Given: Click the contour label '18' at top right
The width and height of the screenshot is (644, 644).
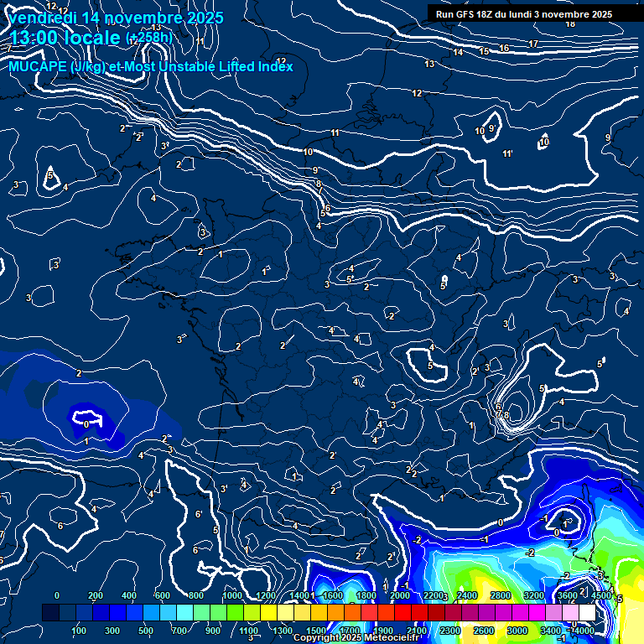Looking at the screenshot, I should [x=570, y=24].
